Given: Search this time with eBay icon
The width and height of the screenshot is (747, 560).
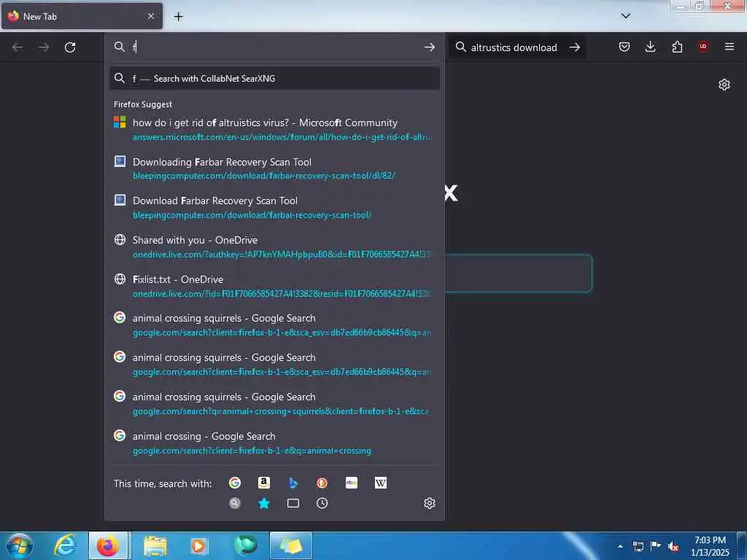Looking at the screenshot, I should (352, 483).
